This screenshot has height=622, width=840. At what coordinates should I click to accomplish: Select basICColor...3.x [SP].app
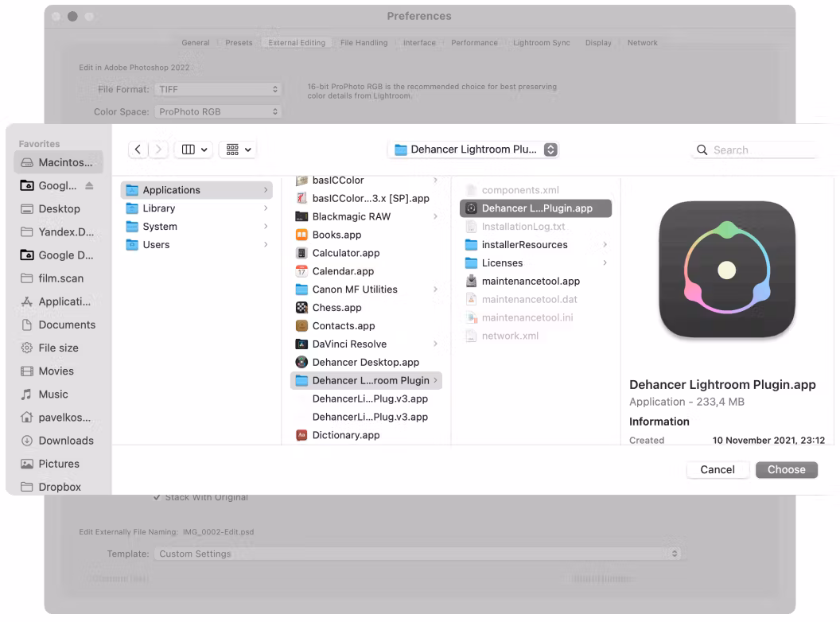[367, 198]
